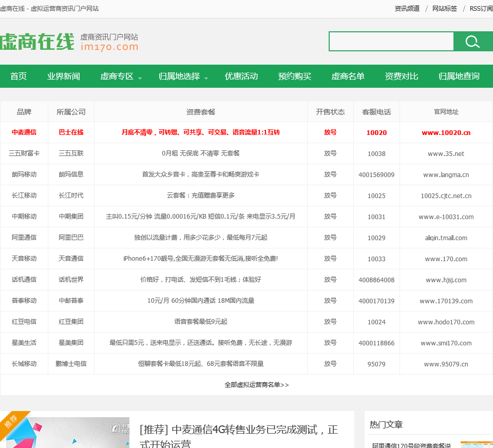The width and height of the screenshot is (493, 448).
Task: Expand the 虚商专区 dropdown menu
Action: pos(121,76)
